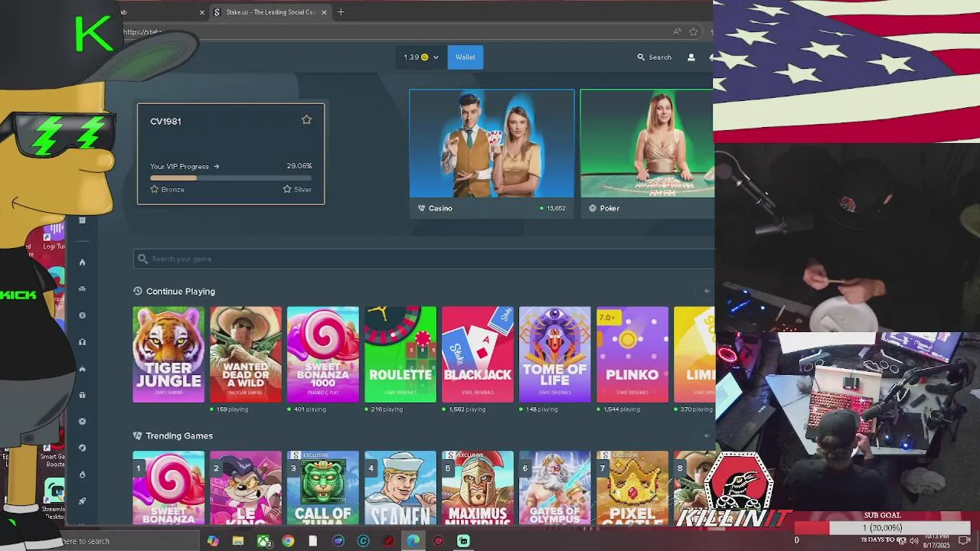This screenshot has height=551, width=980.
Task: Open the Blackjack game tile
Action: 478,354
